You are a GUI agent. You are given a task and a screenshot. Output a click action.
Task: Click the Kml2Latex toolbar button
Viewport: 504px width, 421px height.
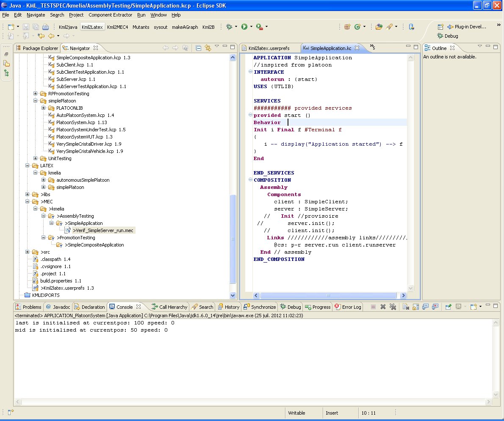[92, 27]
